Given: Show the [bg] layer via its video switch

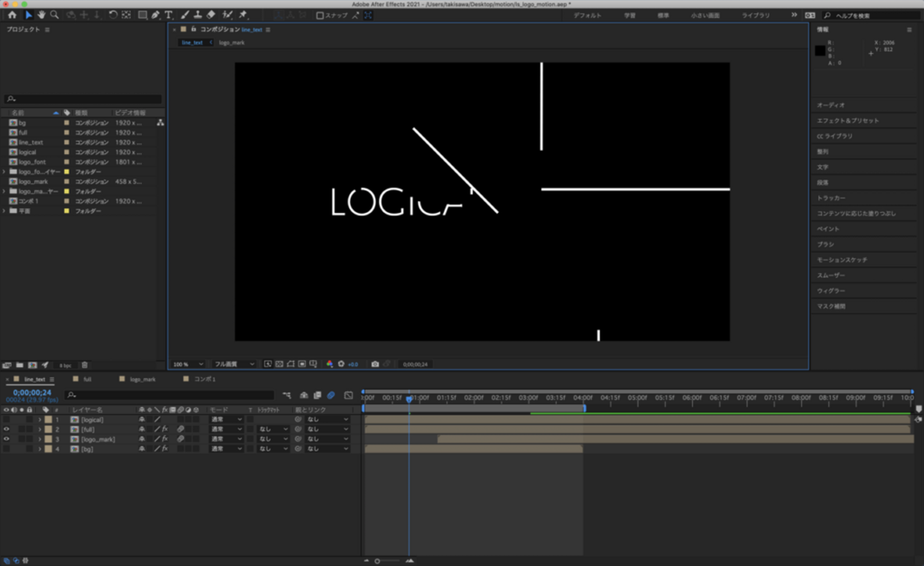Looking at the screenshot, I should coord(6,449).
